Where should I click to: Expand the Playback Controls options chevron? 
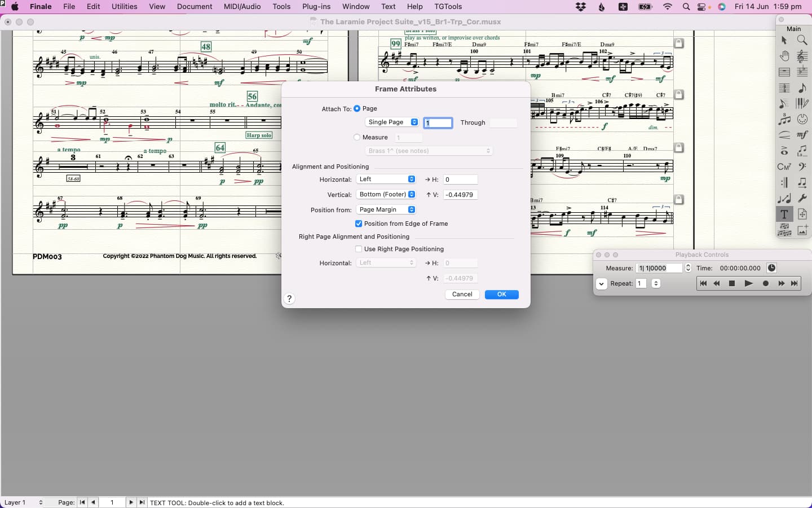coord(602,284)
